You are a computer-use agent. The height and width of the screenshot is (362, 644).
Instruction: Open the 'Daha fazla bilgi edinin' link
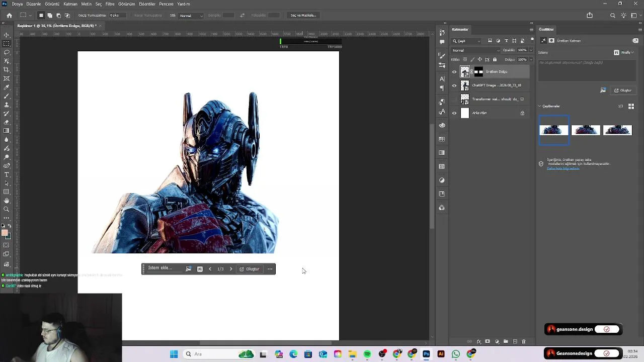pos(563,168)
